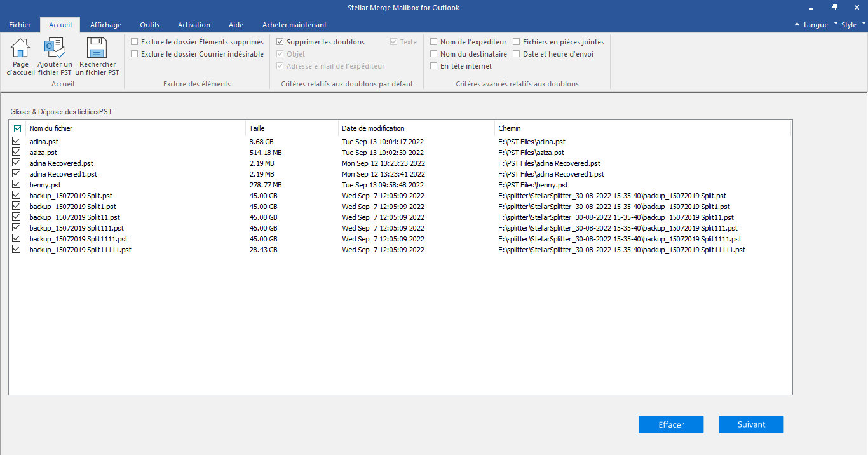The height and width of the screenshot is (455, 868).
Task: Collapse the ribbon using the caret icon
Action: coord(797,25)
